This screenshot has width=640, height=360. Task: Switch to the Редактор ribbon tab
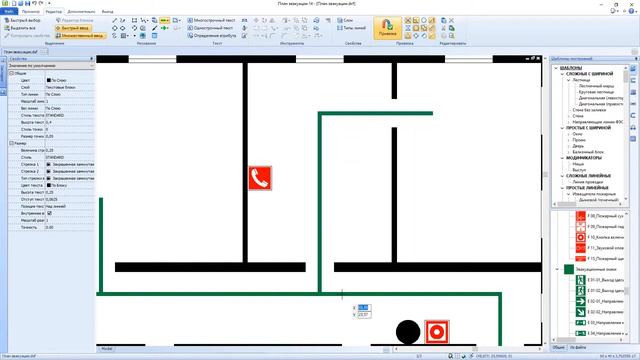54,11
